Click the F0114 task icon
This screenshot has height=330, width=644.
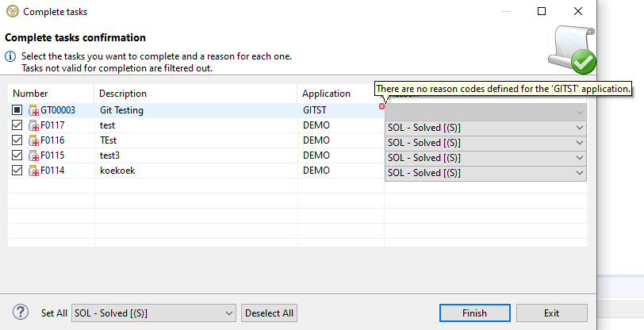(x=33, y=171)
